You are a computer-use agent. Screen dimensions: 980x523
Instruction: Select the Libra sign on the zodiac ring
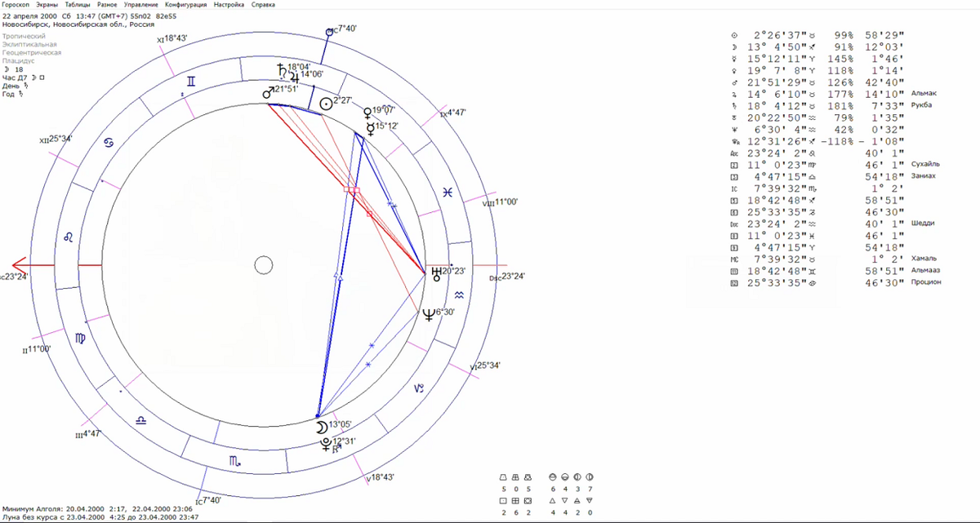[x=141, y=419]
